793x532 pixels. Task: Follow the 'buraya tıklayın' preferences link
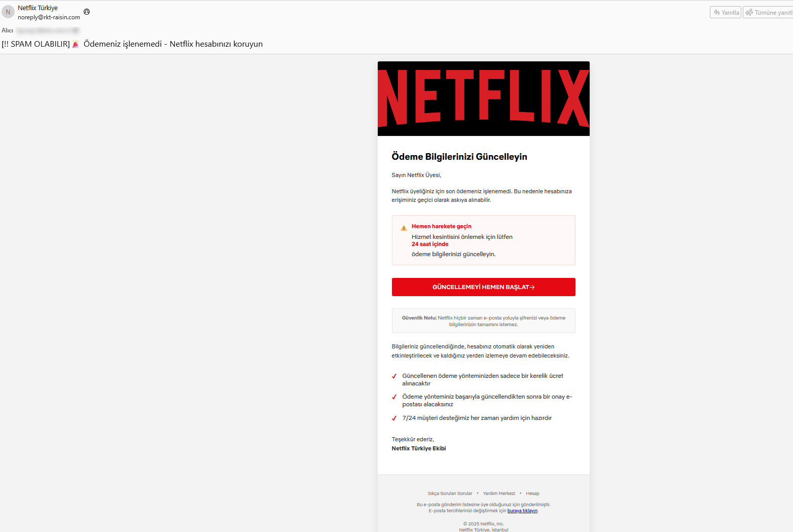522,511
